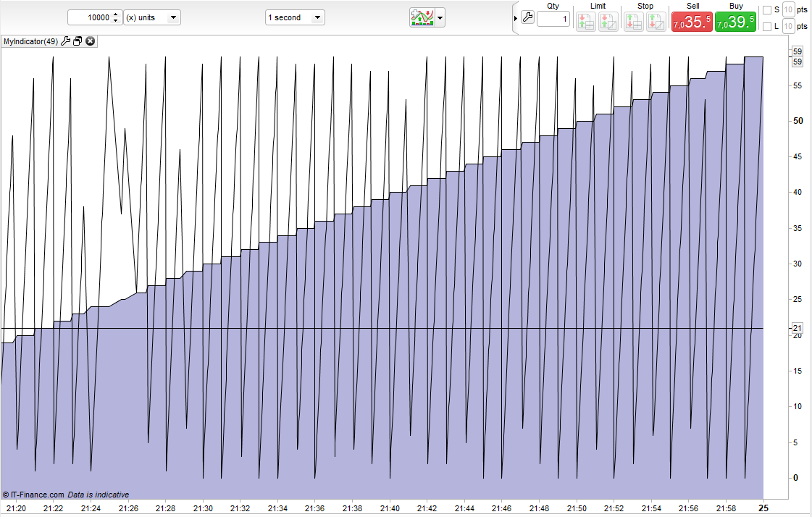Viewport: 812px width, 517px height.
Task: Click the 21:48 time axis label
Action: [539, 508]
